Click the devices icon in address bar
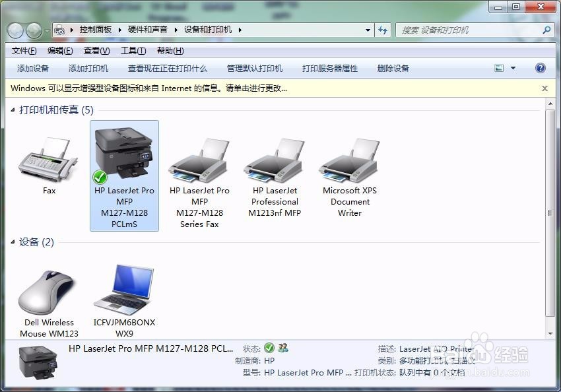The width and height of the screenshot is (561, 392). (60, 30)
